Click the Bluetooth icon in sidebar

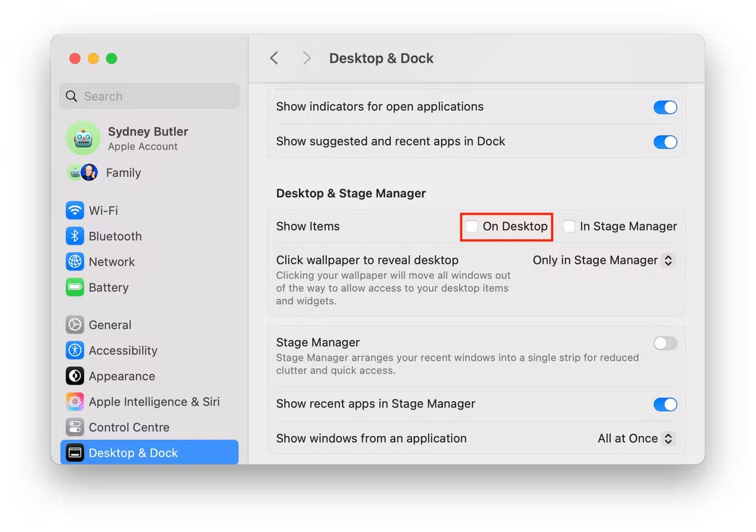75,236
